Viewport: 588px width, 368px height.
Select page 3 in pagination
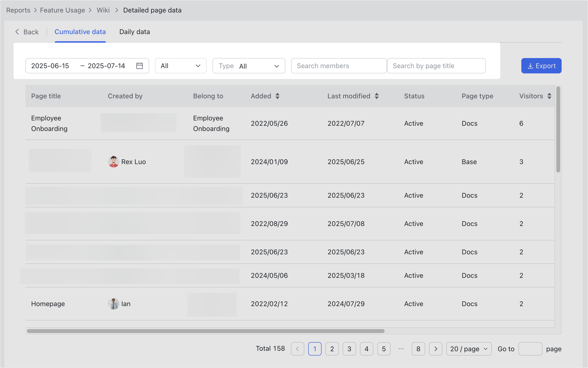(x=349, y=349)
